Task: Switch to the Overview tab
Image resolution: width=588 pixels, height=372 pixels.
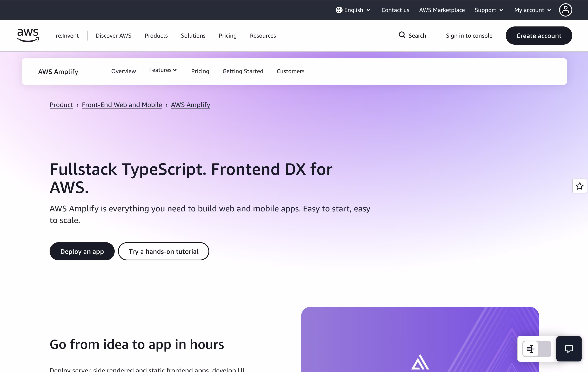Action: pyautogui.click(x=124, y=71)
